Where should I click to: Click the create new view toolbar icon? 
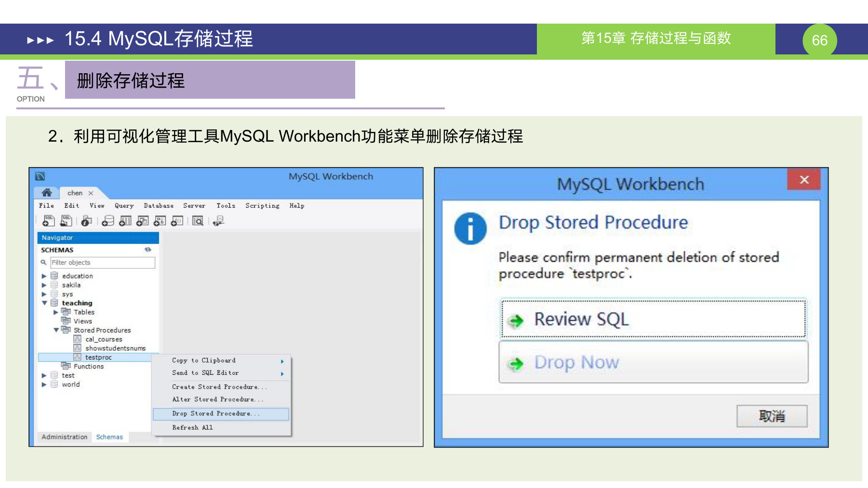click(143, 221)
